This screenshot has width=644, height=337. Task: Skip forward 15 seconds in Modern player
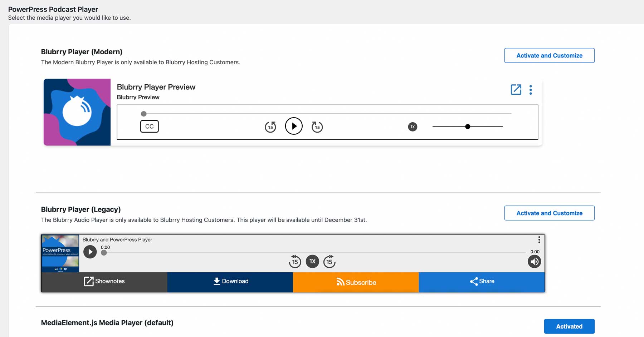[x=317, y=127]
